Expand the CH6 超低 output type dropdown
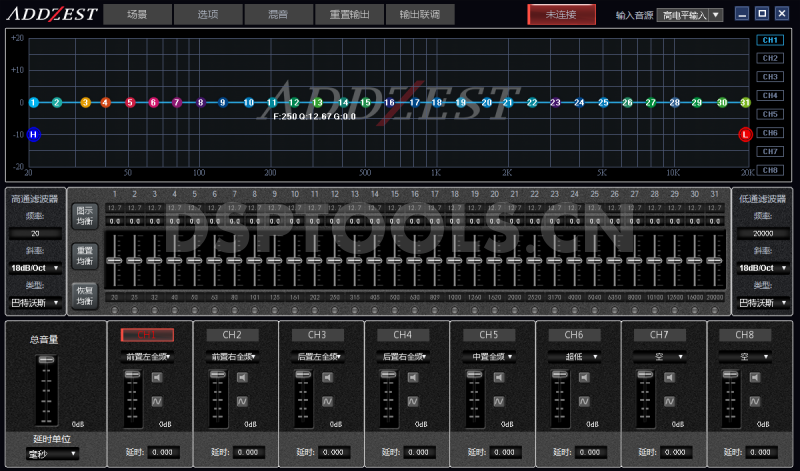The image size is (800, 471). (574, 356)
